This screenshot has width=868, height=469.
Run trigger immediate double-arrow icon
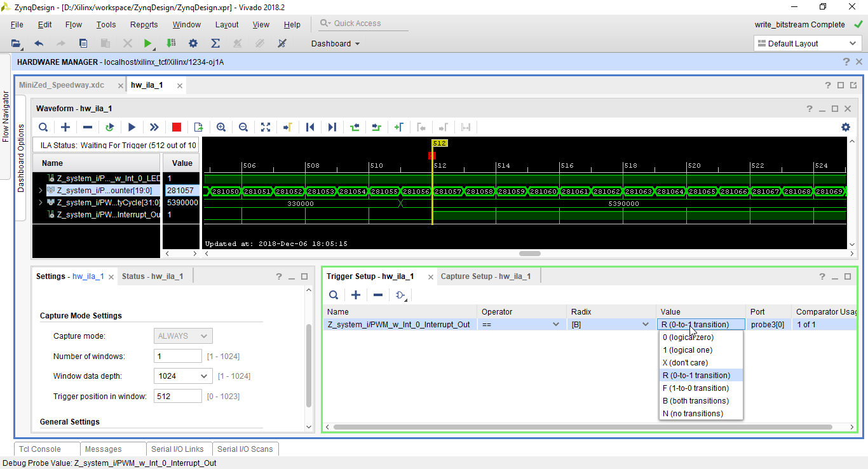[154, 127]
